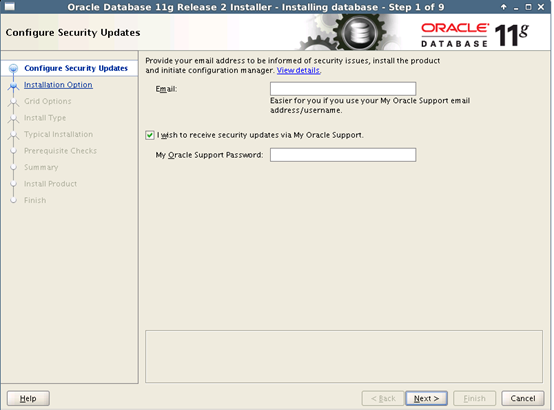Click the Installation Option step bullet icon

pyautogui.click(x=13, y=85)
